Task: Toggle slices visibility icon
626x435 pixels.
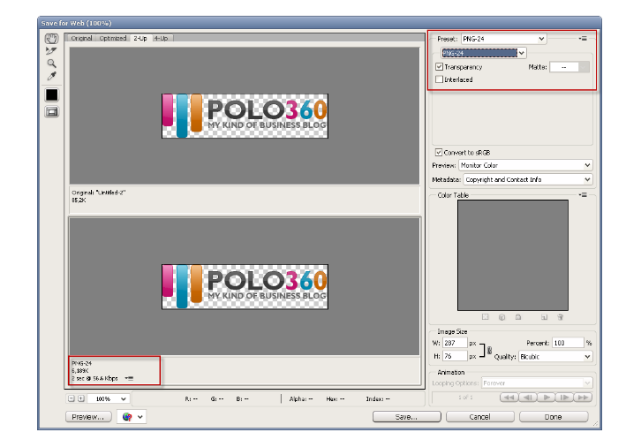Action: point(52,112)
